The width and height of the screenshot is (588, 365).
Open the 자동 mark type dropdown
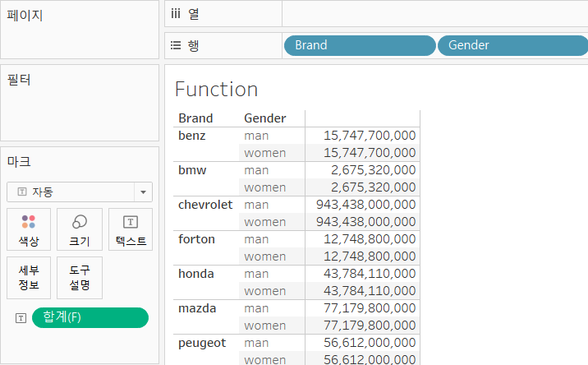point(80,192)
